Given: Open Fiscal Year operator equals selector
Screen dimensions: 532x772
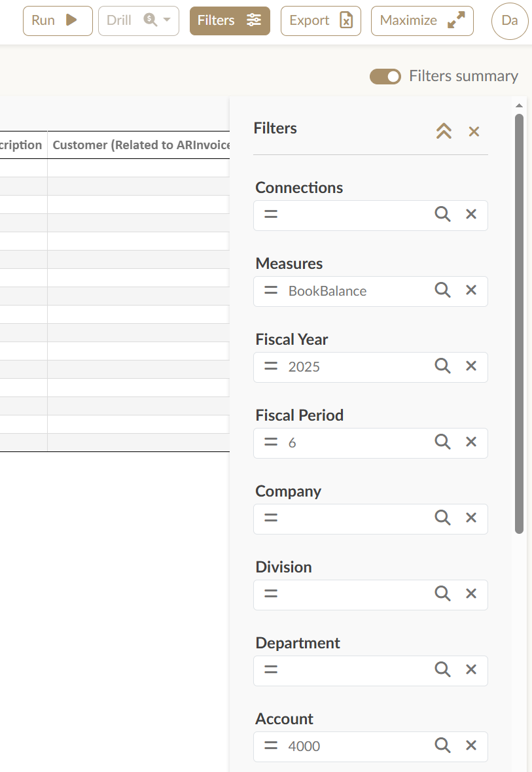Looking at the screenshot, I should click(x=271, y=366).
